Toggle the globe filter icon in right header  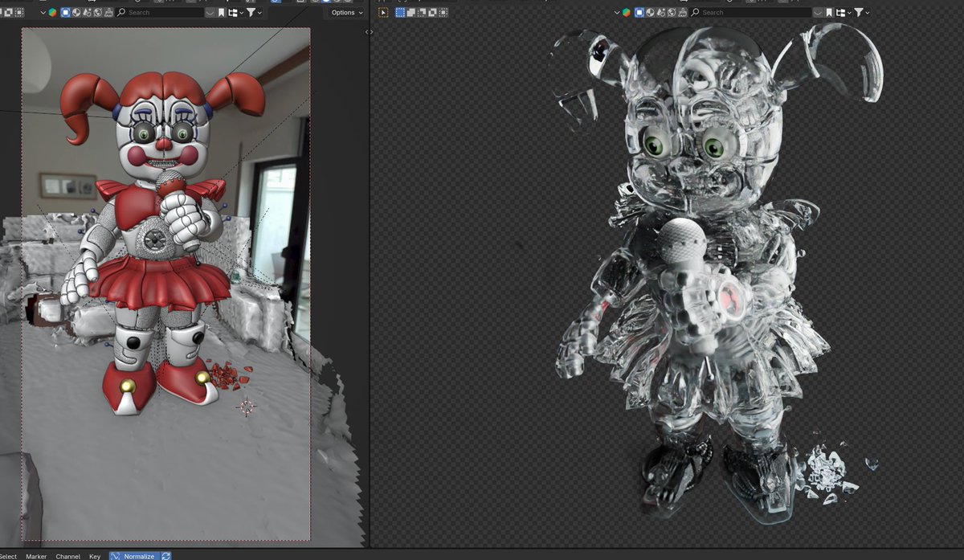tap(672, 12)
